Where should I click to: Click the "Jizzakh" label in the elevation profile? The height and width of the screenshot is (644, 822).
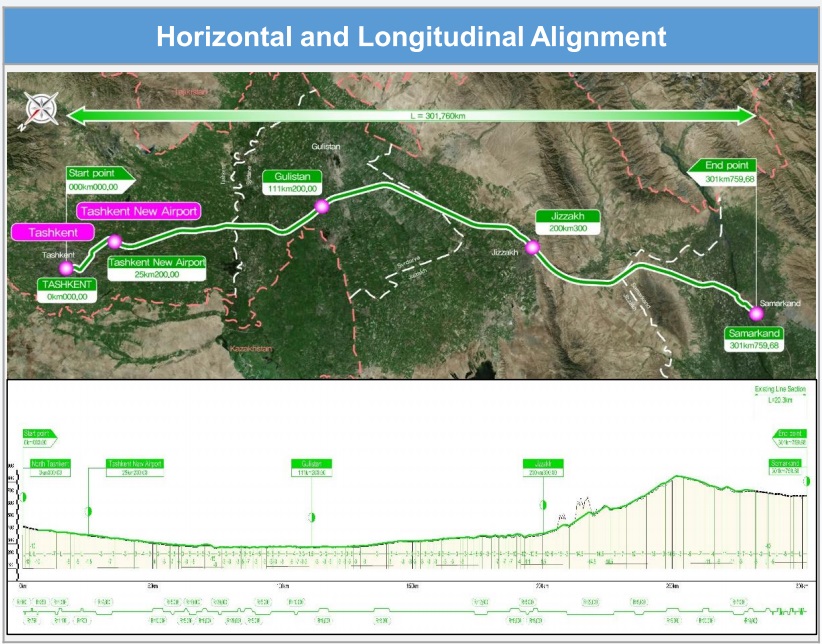(x=543, y=468)
